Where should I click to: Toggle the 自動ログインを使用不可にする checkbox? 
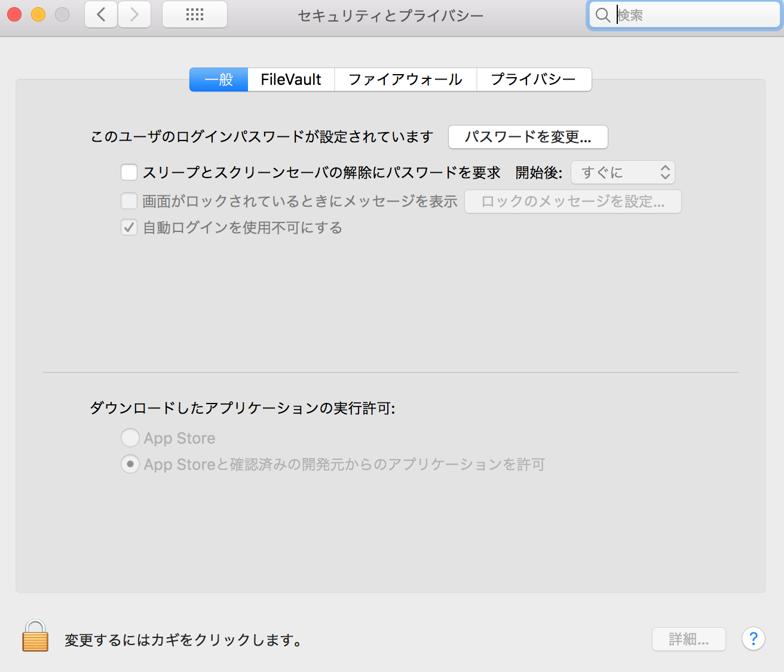click(x=129, y=228)
